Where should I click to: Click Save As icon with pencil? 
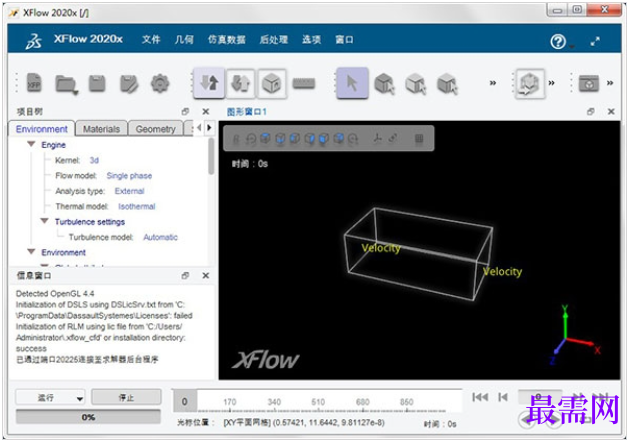129,84
